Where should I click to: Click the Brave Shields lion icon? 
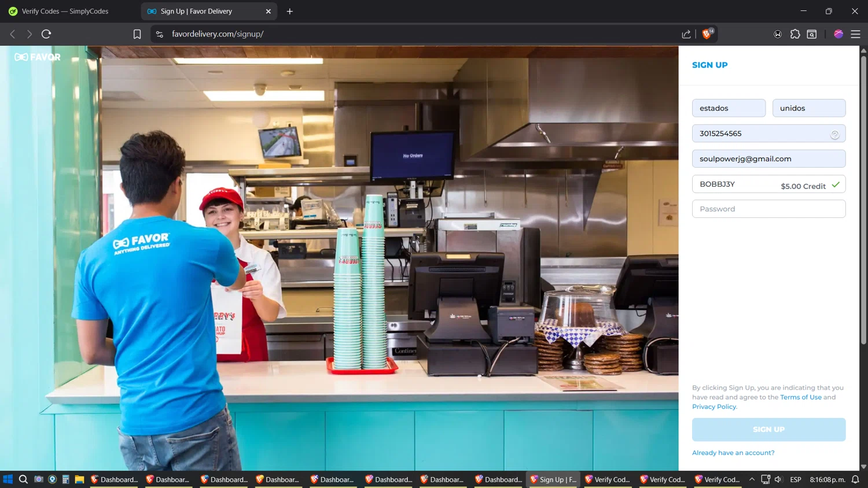tap(707, 34)
